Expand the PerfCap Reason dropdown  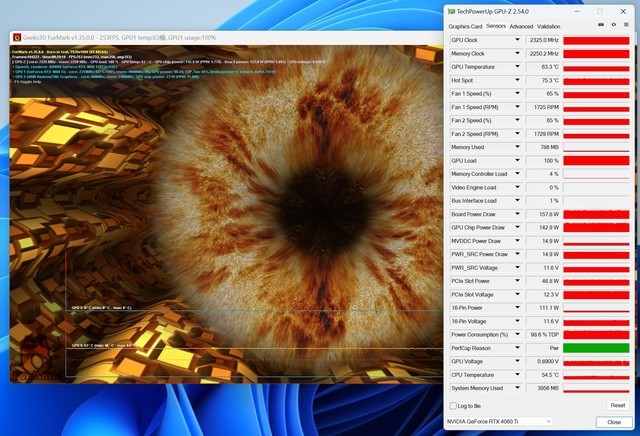pos(517,348)
